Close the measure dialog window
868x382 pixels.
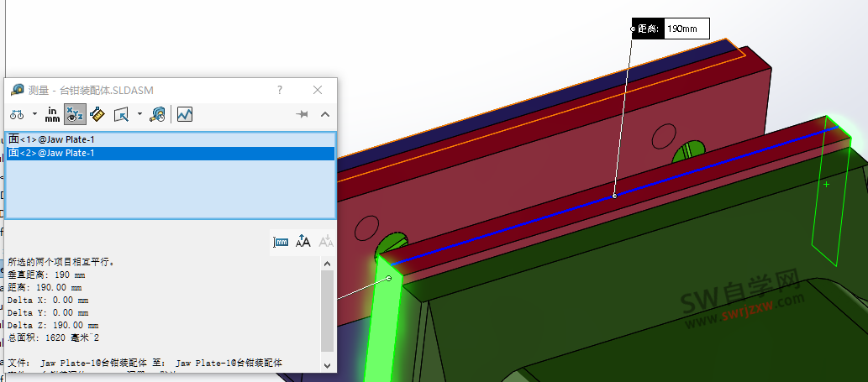coord(318,90)
